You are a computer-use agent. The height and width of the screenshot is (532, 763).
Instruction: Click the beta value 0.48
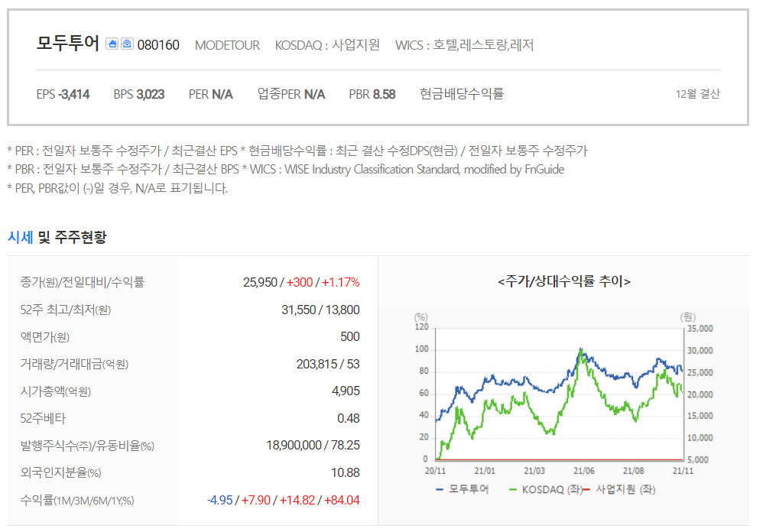[349, 418]
